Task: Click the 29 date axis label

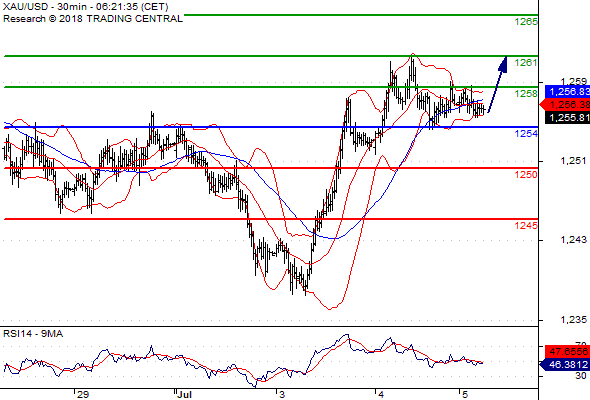Action: (83, 394)
